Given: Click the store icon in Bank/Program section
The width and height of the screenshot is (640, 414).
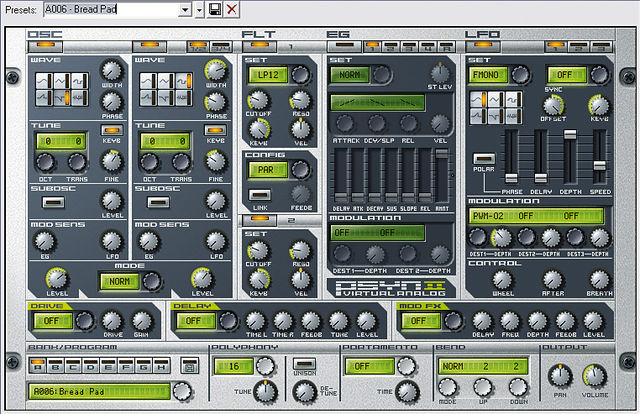Looking at the screenshot, I should 189,366.
